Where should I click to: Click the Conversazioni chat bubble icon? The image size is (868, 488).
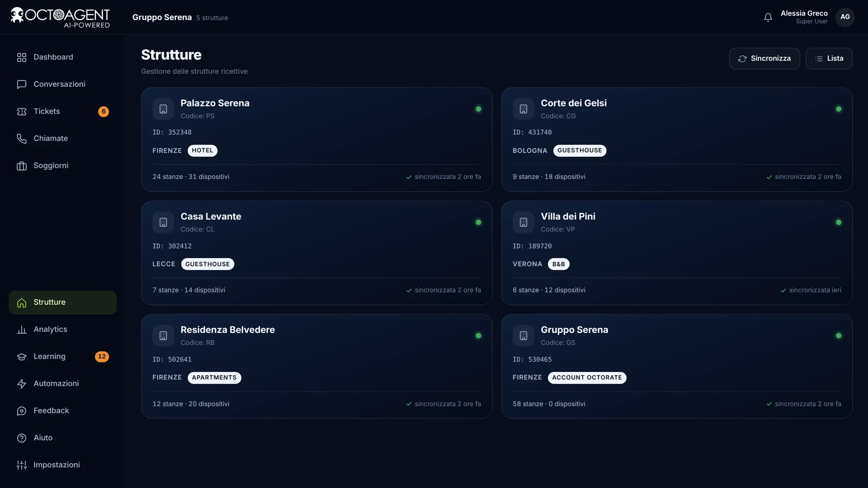click(22, 85)
